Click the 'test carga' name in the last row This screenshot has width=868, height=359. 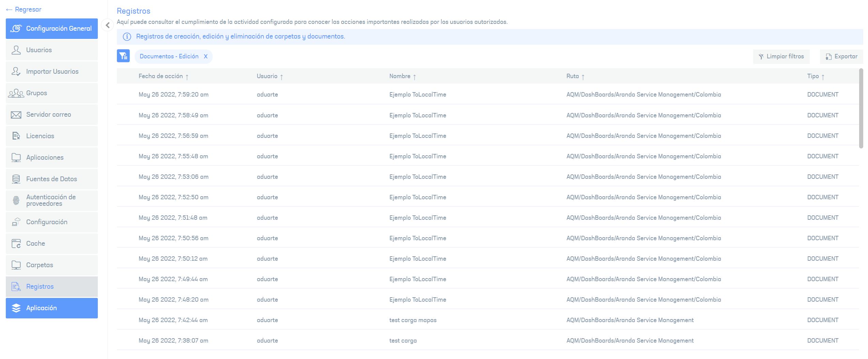[403, 341]
